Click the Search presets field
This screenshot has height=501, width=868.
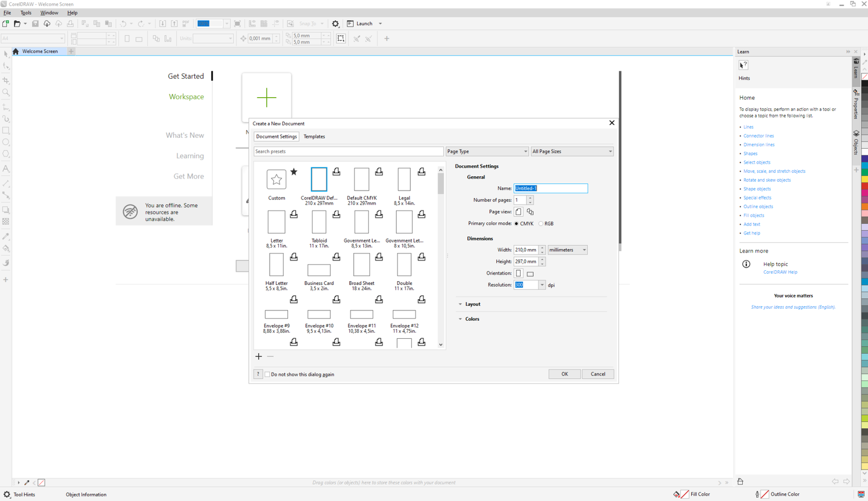click(348, 151)
